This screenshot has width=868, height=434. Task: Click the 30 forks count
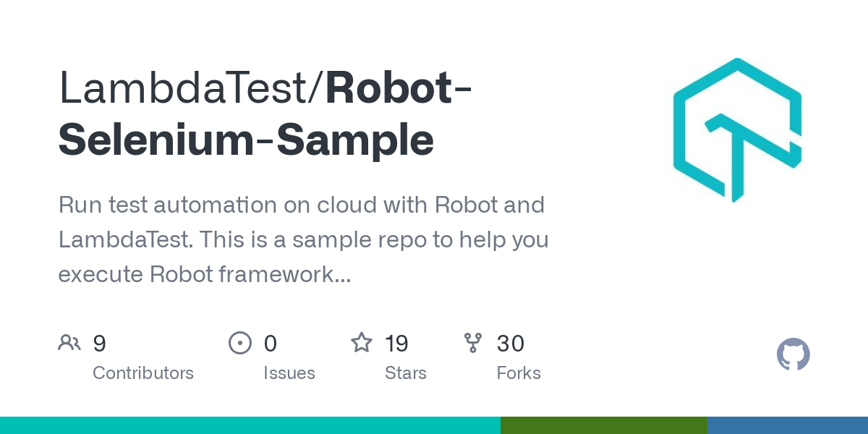(511, 343)
